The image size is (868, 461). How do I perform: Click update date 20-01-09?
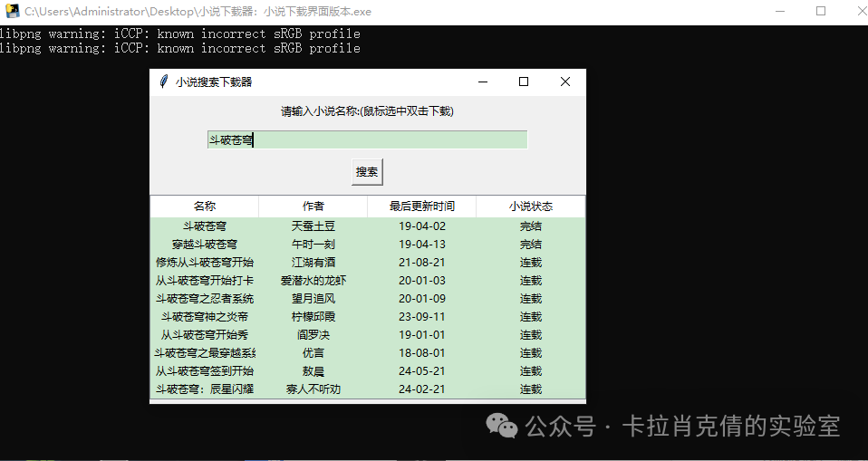coord(422,299)
